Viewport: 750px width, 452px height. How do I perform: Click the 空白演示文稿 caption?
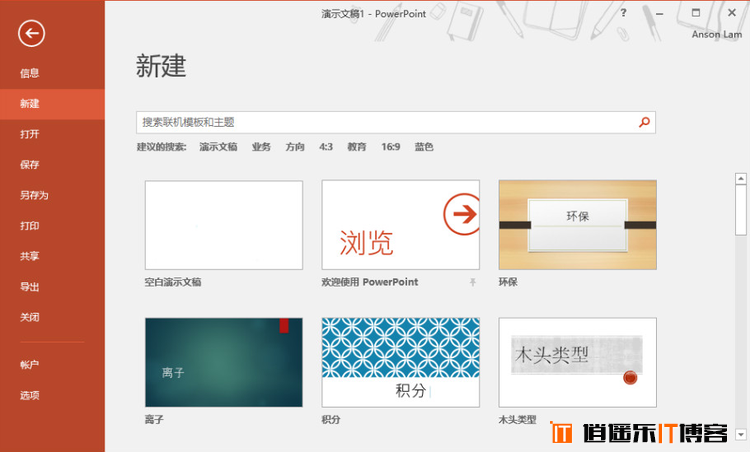pos(173,282)
